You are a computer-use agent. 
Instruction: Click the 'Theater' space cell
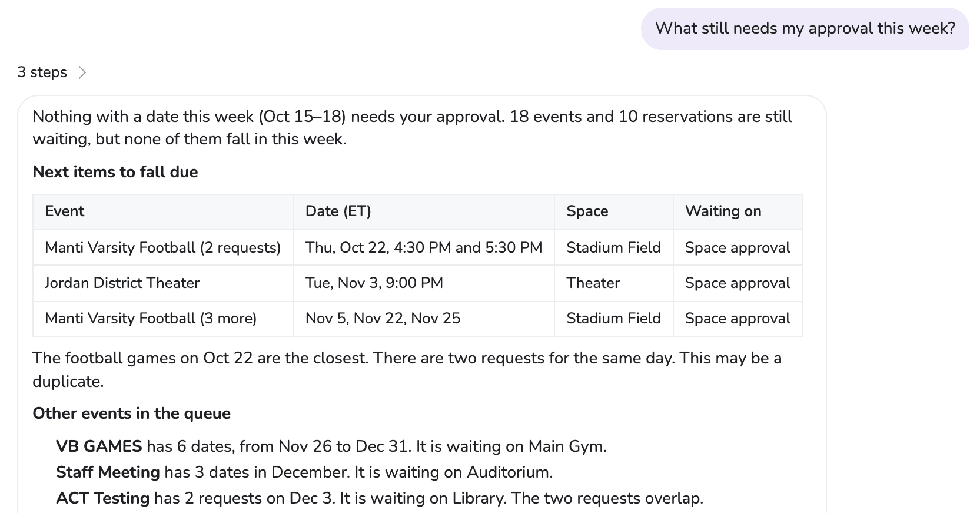click(614, 283)
